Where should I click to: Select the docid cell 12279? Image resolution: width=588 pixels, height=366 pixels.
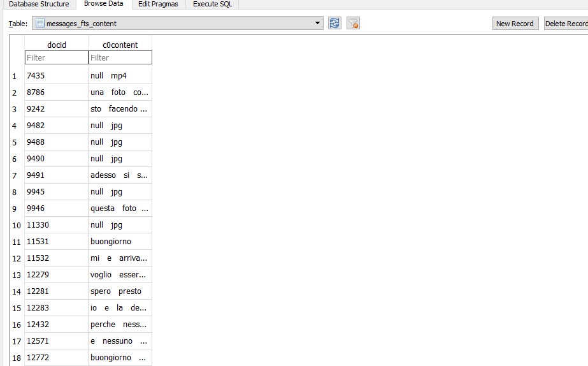click(57, 274)
